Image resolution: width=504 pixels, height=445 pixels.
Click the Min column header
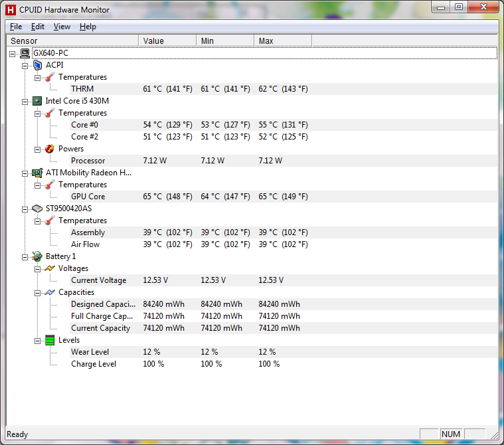(x=225, y=41)
